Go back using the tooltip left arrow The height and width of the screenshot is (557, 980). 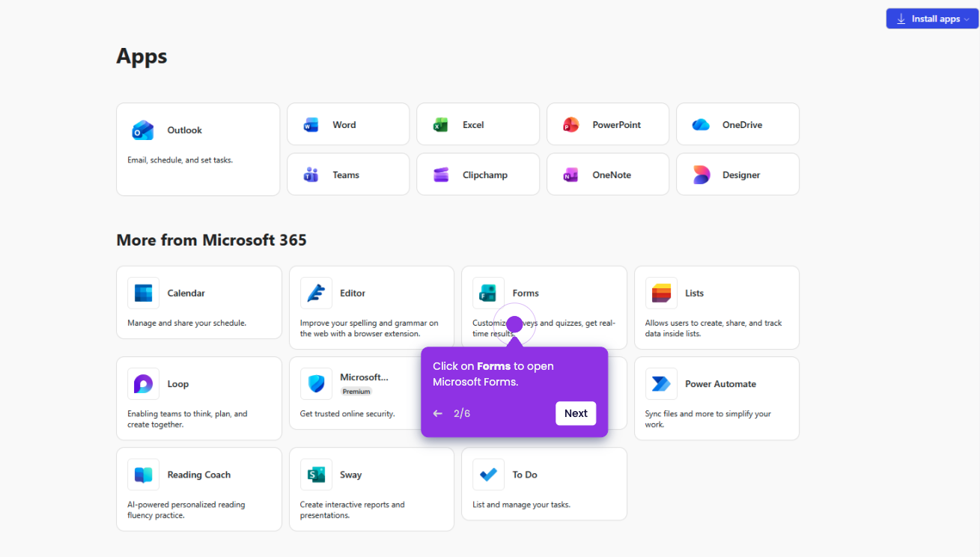point(438,413)
